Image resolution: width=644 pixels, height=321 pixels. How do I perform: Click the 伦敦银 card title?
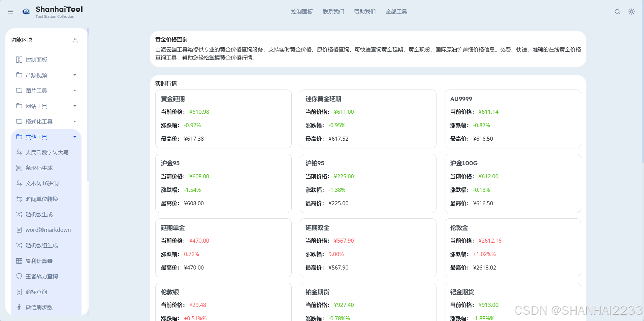point(170,292)
